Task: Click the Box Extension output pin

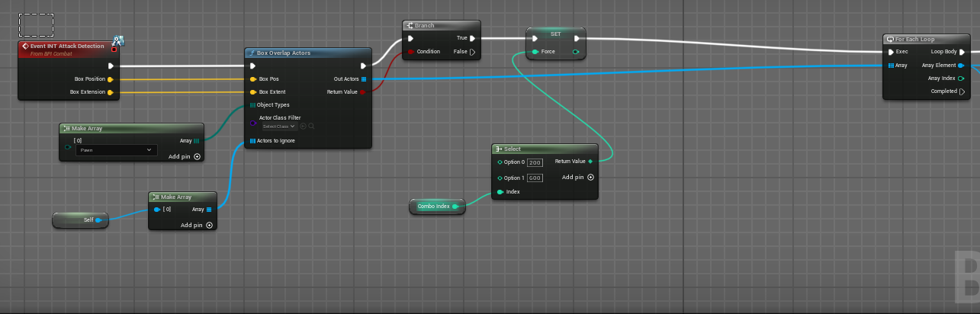Action: pyautogui.click(x=111, y=92)
